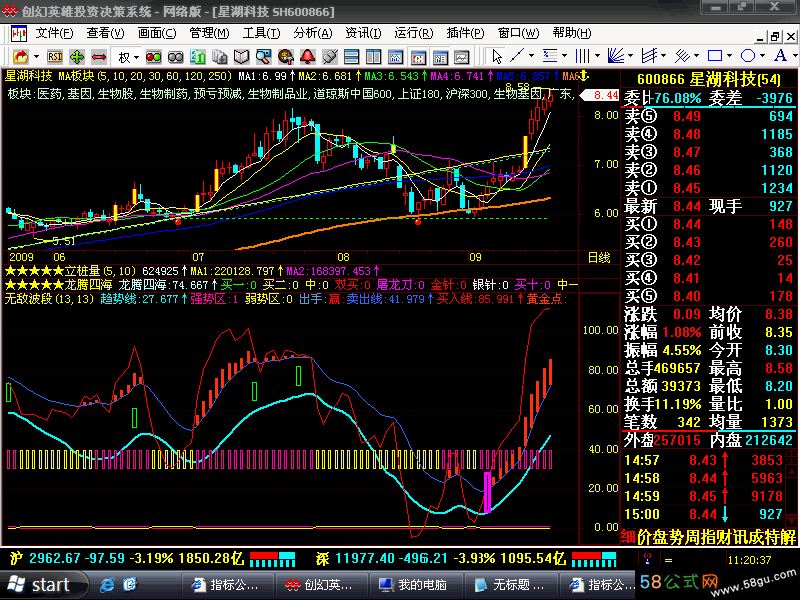This screenshot has height=600, width=800.
Task: Open the 分析(A) menu
Action: click(x=312, y=34)
